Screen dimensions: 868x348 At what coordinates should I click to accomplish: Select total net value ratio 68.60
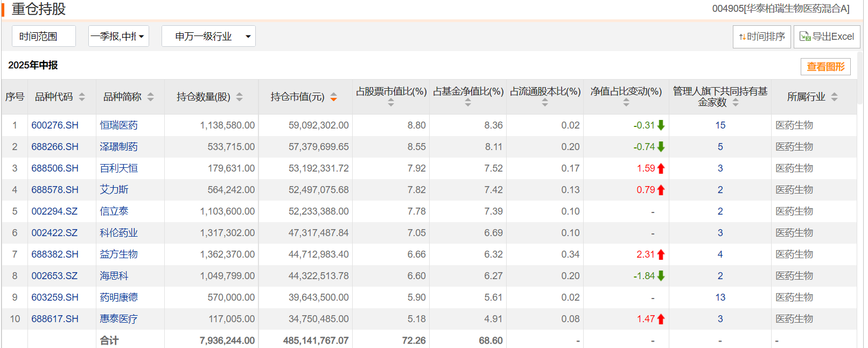pos(491,340)
